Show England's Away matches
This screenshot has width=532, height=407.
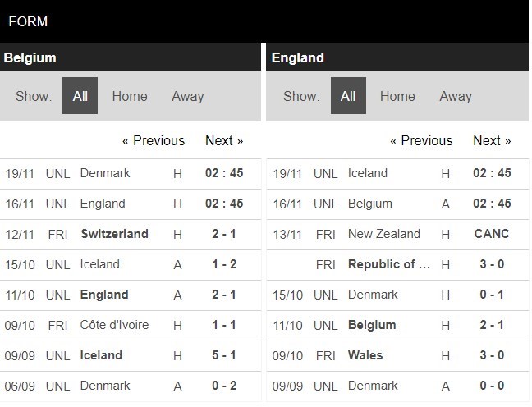click(455, 96)
